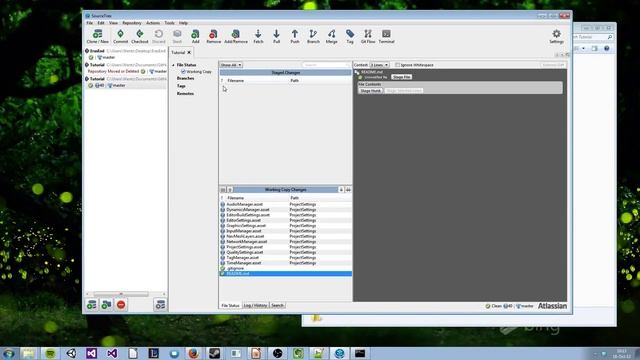The width and height of the screenshot is (640, 360).
Task: Select highlighted README.md file row
Action: pos(285,273)
